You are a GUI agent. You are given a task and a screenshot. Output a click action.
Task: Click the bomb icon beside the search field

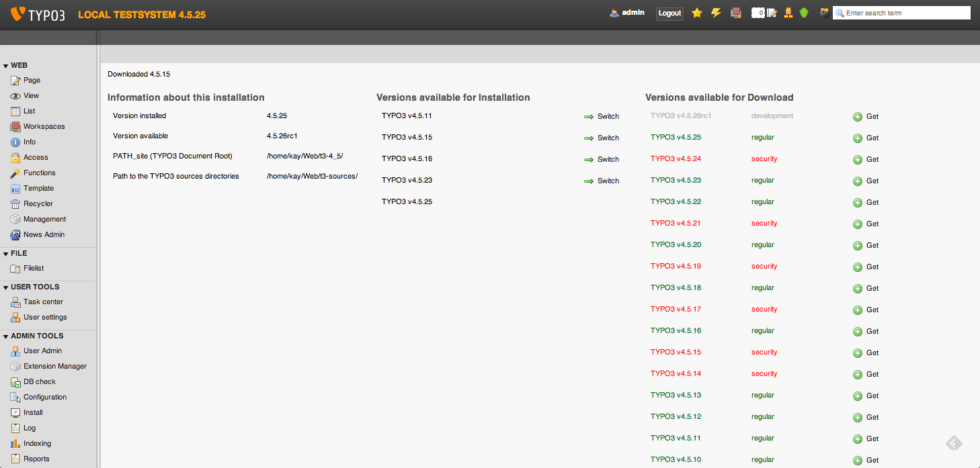(x=824, y=13)
